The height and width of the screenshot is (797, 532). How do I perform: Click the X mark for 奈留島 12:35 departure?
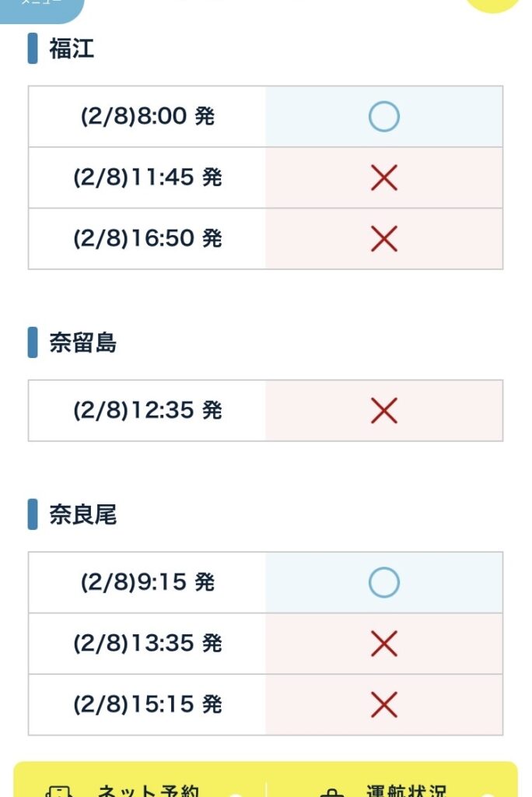(x=383, y=410)
